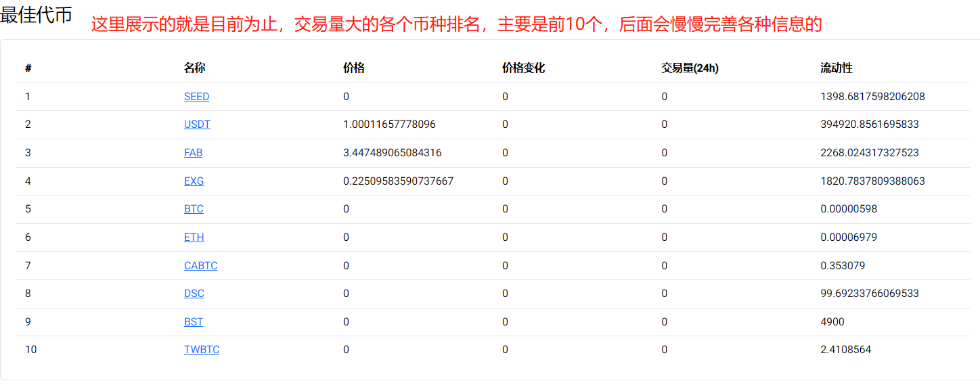This screenshot has width=980, height=387.
Task: Select BTC liquidity value 0.00000598
Action: (x=849, y=209)
